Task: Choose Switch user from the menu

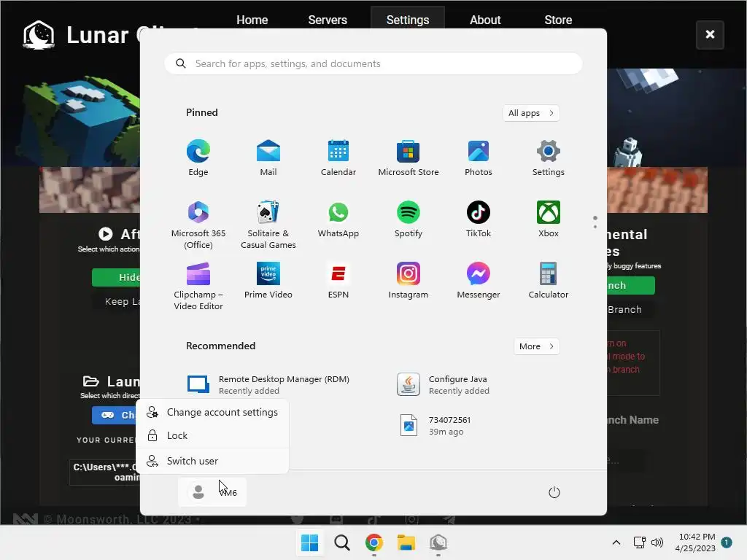Action: click(x=212, y=461)
